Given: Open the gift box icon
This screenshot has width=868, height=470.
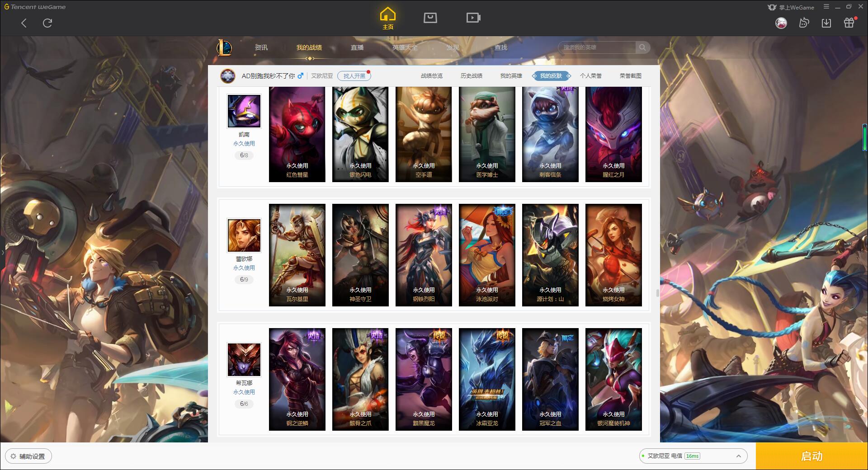Looking at the screenshot, I should pos(849,23).
